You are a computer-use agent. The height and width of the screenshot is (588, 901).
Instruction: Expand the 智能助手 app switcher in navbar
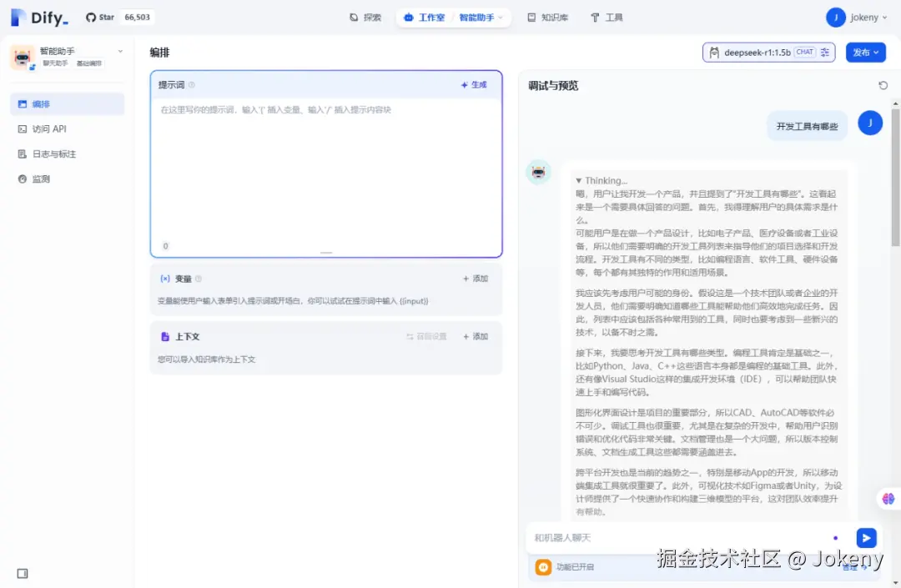click(481, 18)
